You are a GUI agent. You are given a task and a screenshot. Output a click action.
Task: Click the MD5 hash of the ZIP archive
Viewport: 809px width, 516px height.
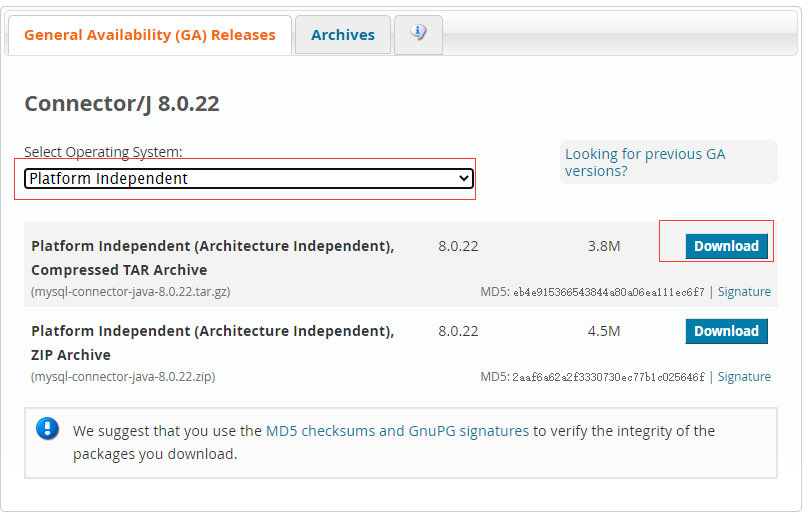pos(608,377)
